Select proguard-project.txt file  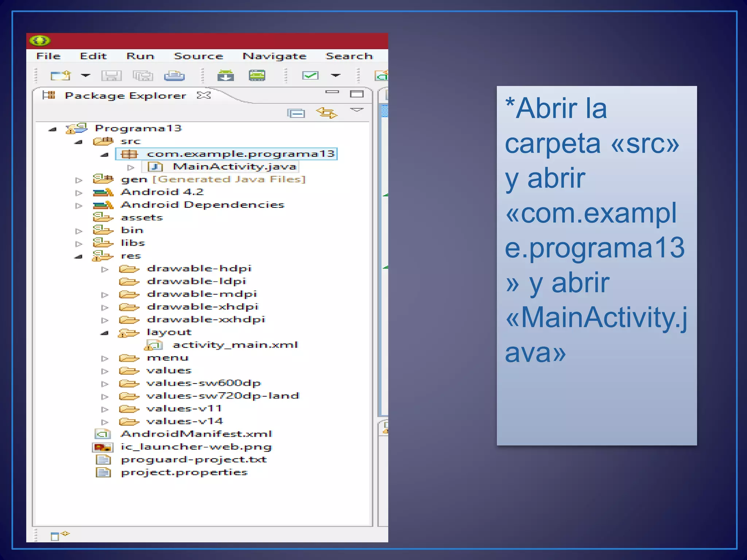pyautogui.click(x=194, y=460)
